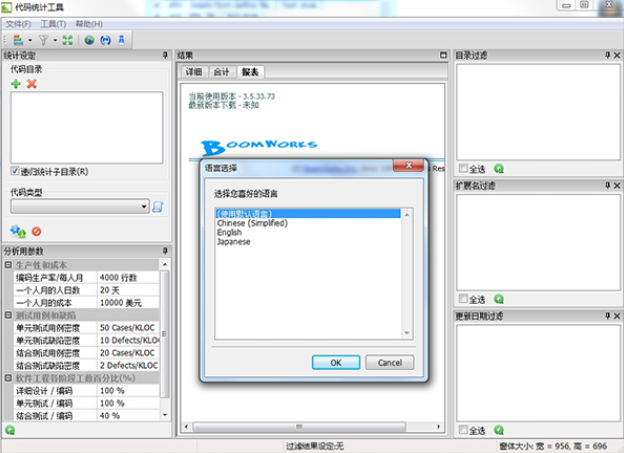Image resolution: width=624 pixels, height=453 pixels.
Task: Check 全选 in the 扩展名过滤 panel
Action: pyautogui.click(x=463, y=299)
